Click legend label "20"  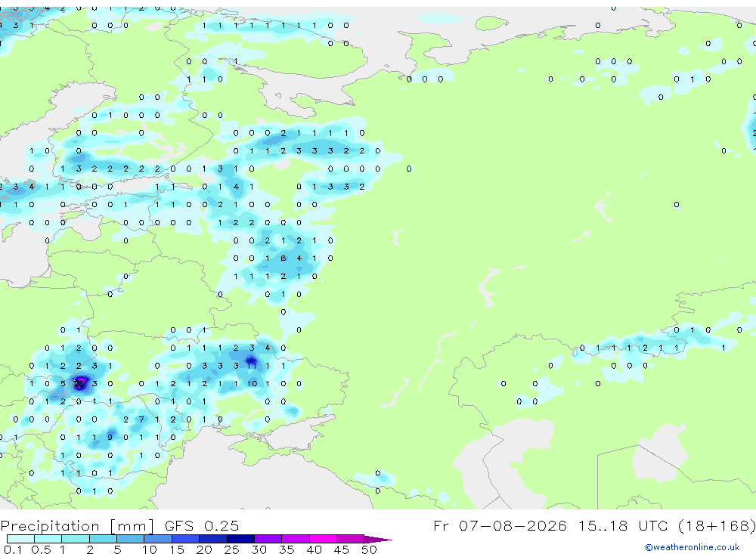coord(204,549)
